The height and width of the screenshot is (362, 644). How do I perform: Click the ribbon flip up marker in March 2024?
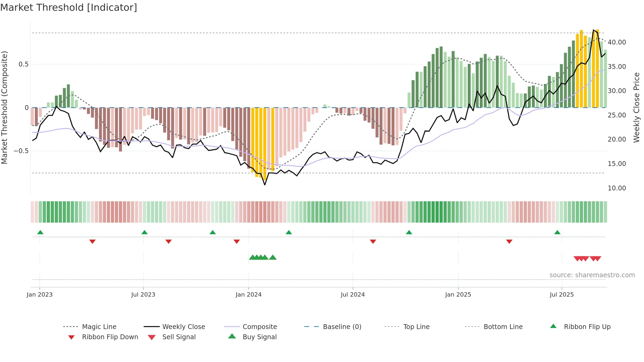coord(289,232)
